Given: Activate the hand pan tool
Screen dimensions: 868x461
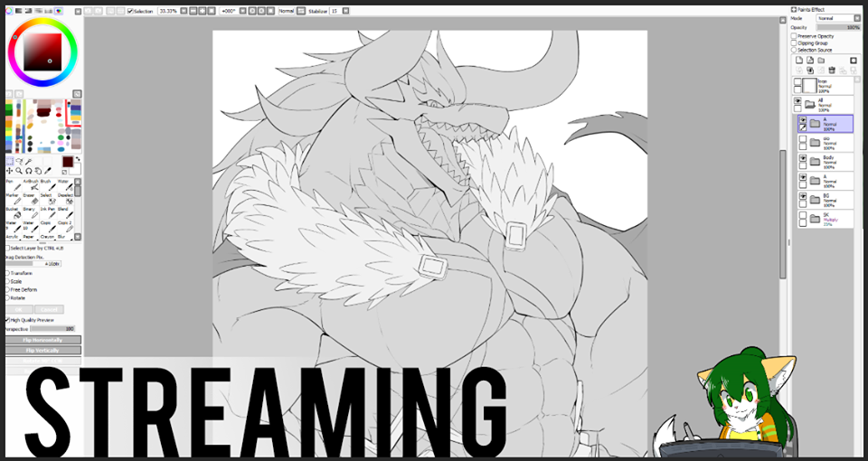Looking at the screenshot, I should 38,171.
